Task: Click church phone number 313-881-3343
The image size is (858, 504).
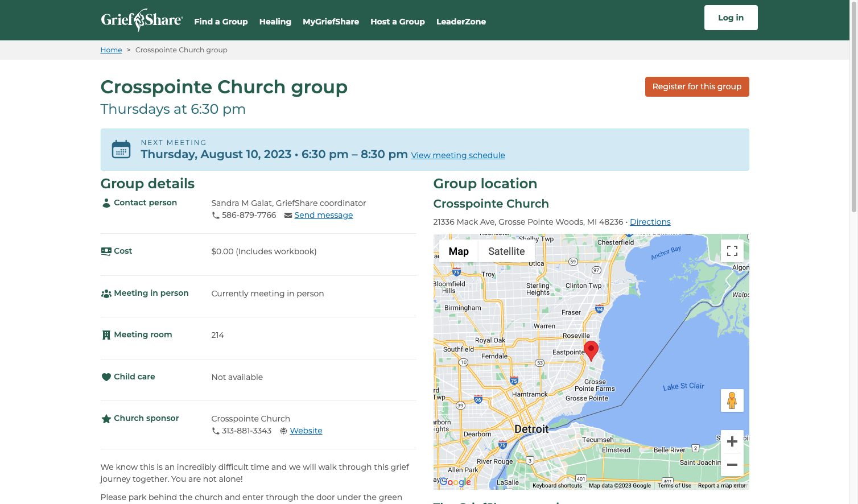Action: [x=246, y=431]
